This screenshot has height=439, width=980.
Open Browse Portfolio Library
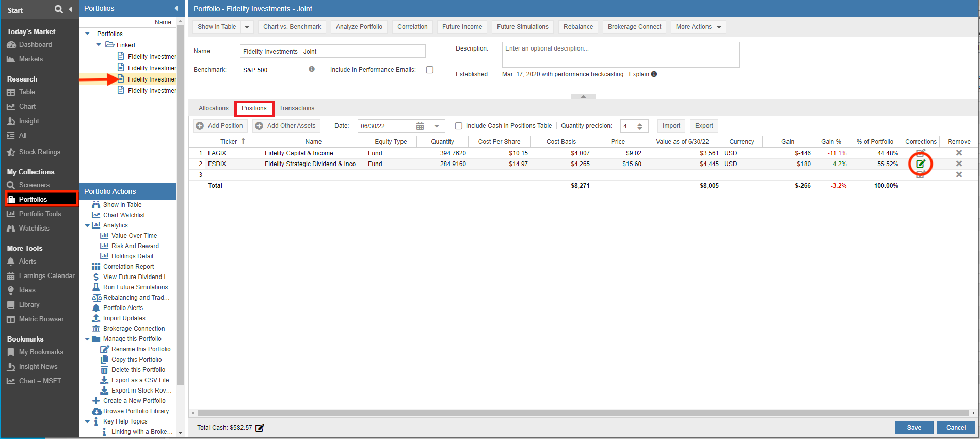[131, 411]
